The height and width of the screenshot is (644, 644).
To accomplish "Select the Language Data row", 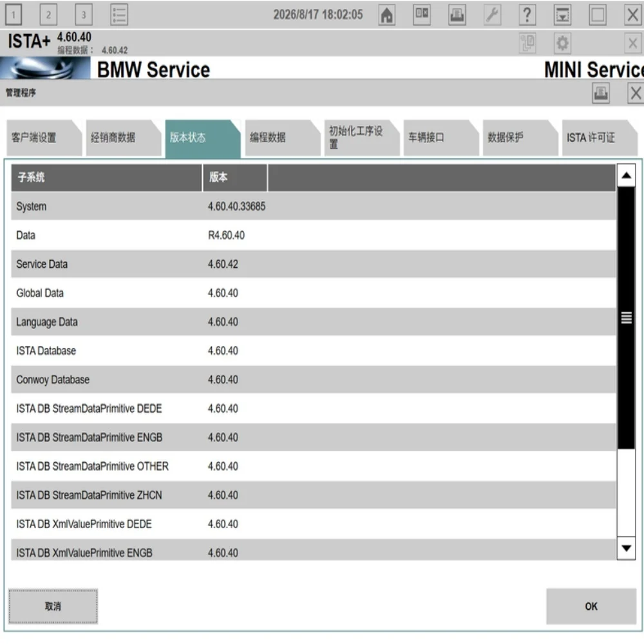I will (314, 322).
